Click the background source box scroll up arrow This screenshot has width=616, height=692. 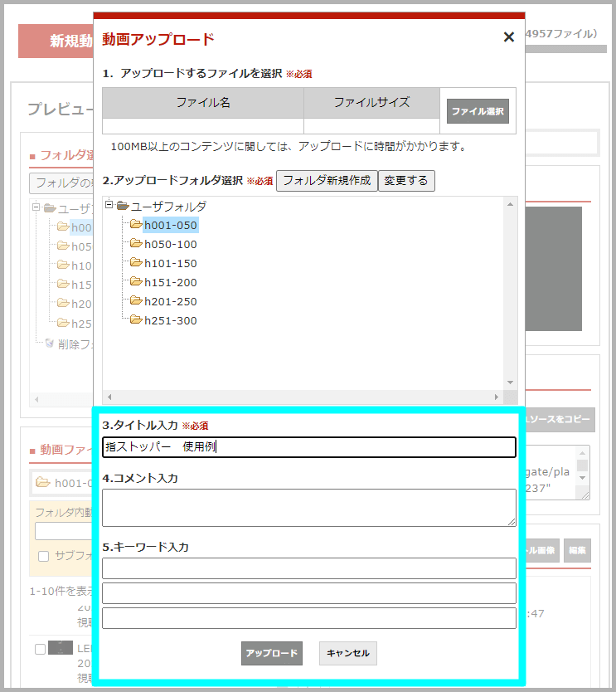point(583,453)
